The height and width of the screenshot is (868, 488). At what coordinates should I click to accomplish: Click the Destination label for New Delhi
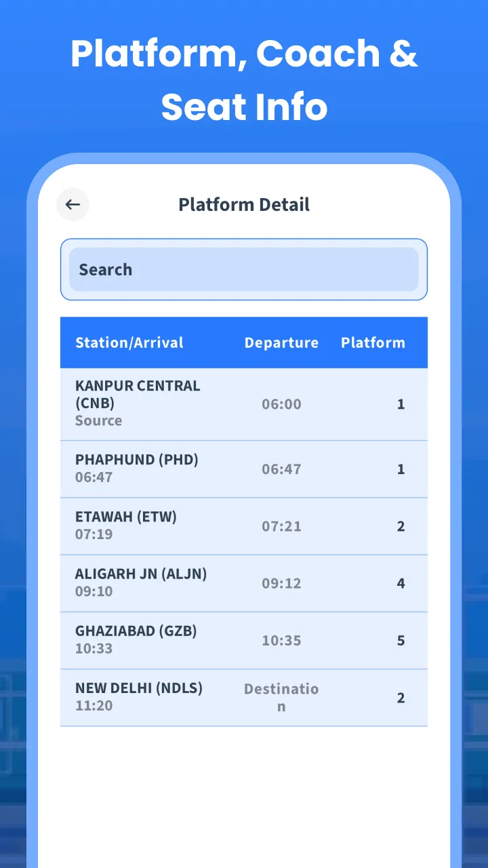click(281, 697)
